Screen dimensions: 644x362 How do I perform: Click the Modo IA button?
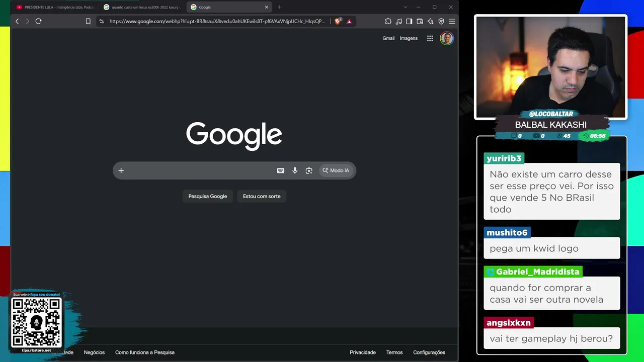pyautogui.click(x=337, y=170)
